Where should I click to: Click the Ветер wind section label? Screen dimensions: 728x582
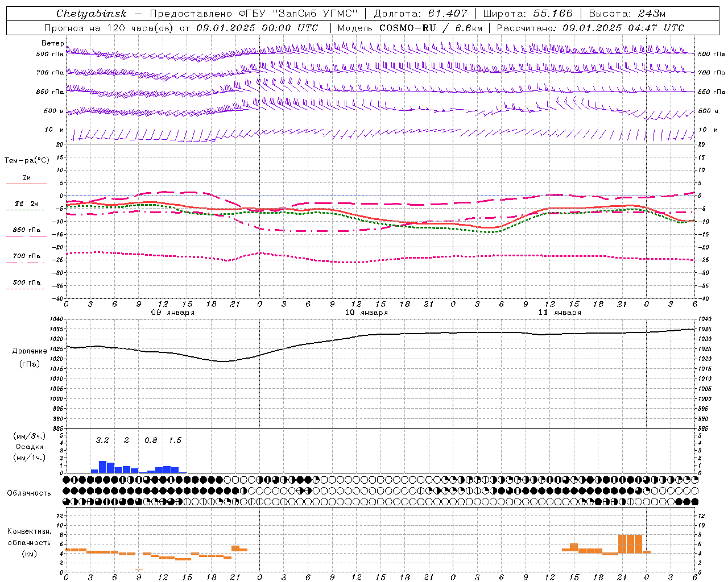53,43
